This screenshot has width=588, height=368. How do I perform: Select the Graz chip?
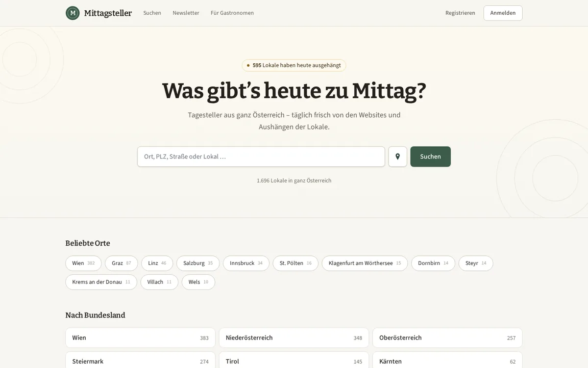point(122,263)
